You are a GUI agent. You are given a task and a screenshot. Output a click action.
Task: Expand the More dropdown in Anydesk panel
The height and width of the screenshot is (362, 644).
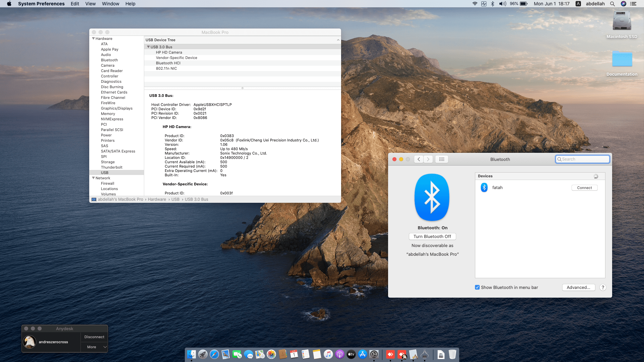[x=94, y=347]
